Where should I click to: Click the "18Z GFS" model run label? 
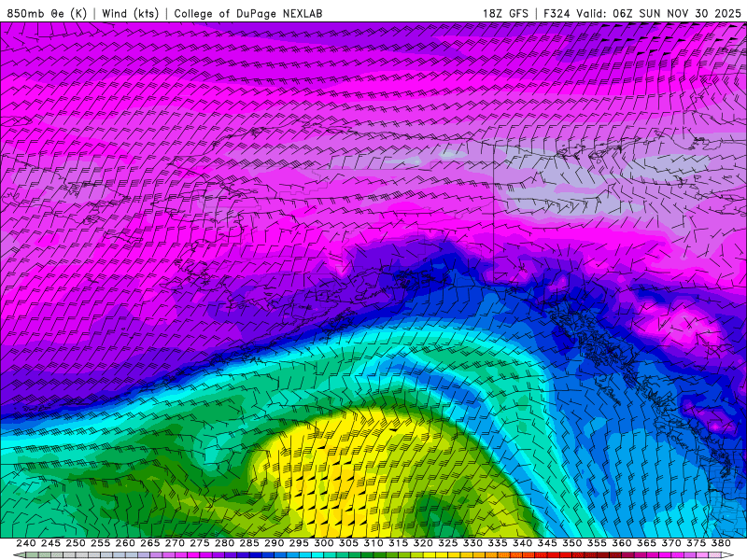click(505, 13)
